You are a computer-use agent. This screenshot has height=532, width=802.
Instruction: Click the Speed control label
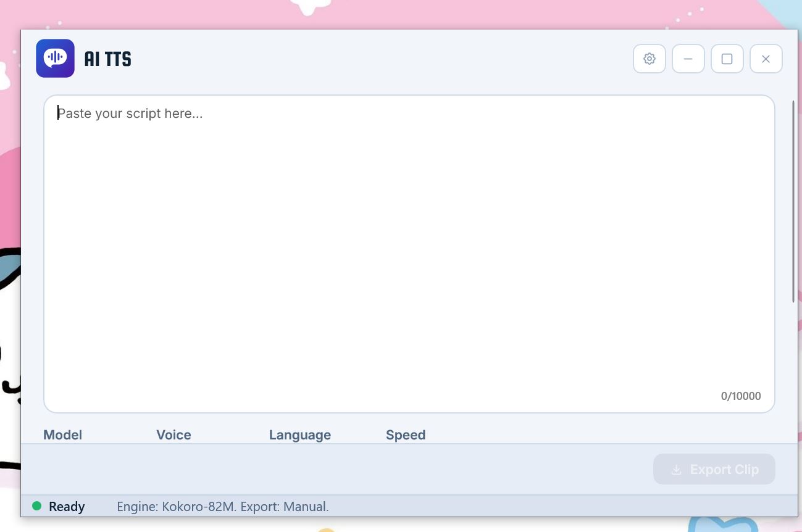tap(406, 434)
